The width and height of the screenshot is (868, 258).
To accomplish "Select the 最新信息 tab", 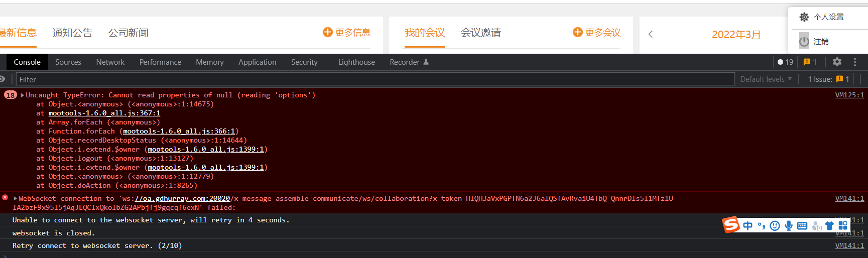I will coord(18,33).
